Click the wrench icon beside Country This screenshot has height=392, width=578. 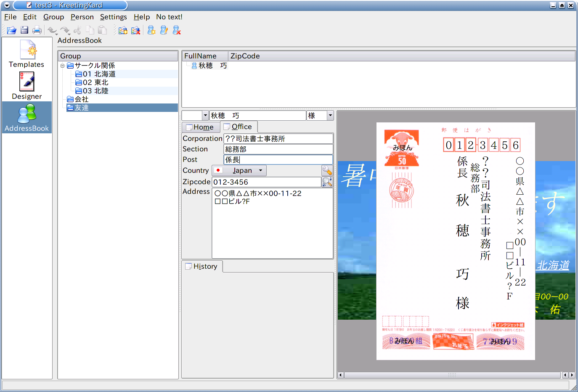pyautogui.click(x=327, y=170)
